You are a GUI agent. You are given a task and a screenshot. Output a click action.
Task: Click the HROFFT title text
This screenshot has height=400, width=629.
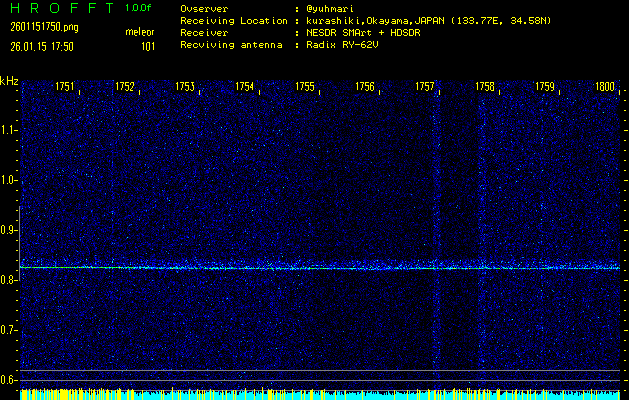(x=63, y=8)
